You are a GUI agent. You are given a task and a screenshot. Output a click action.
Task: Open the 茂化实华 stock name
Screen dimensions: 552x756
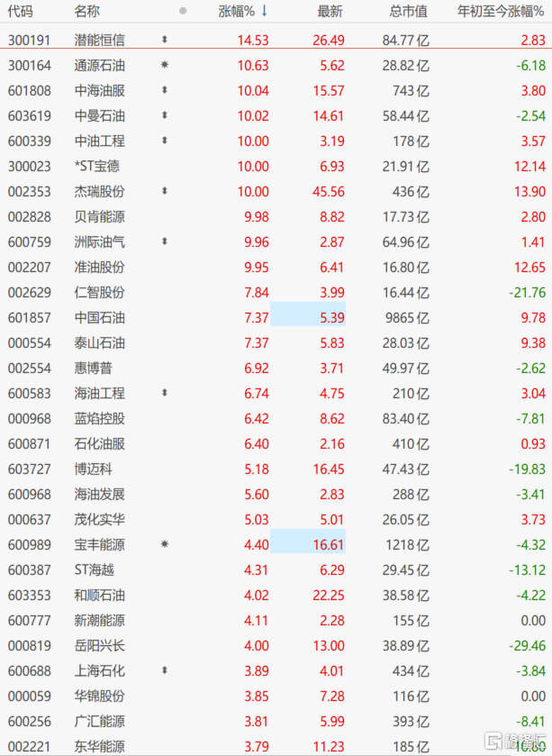tap(100, 519)
